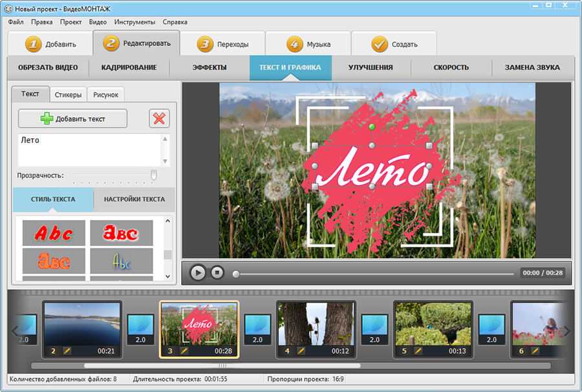Open the Инструменты menu
This screenshot has width=582, height=392.
tap(135, 21)
